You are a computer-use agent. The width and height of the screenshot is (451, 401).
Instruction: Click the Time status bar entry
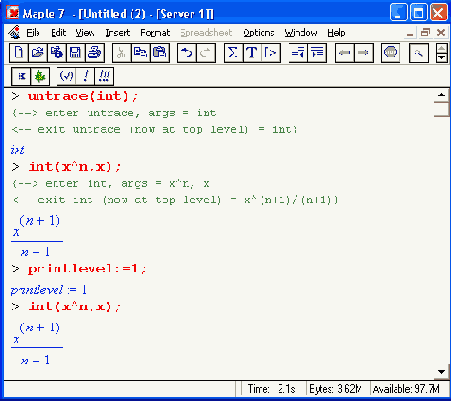coord(271,389)
